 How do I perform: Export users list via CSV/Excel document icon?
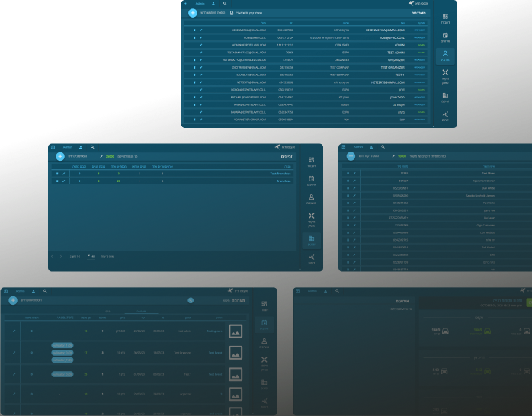click(232, 13)
